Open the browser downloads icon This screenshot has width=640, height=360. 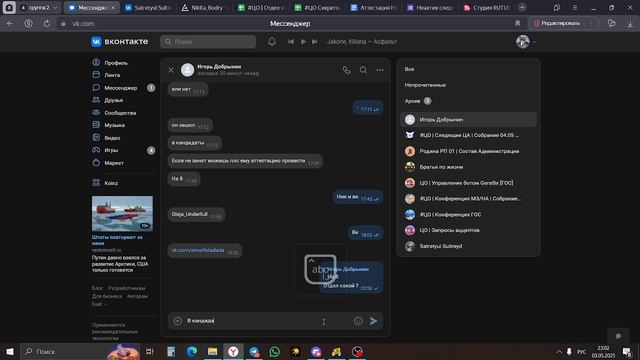pos(630,23)
